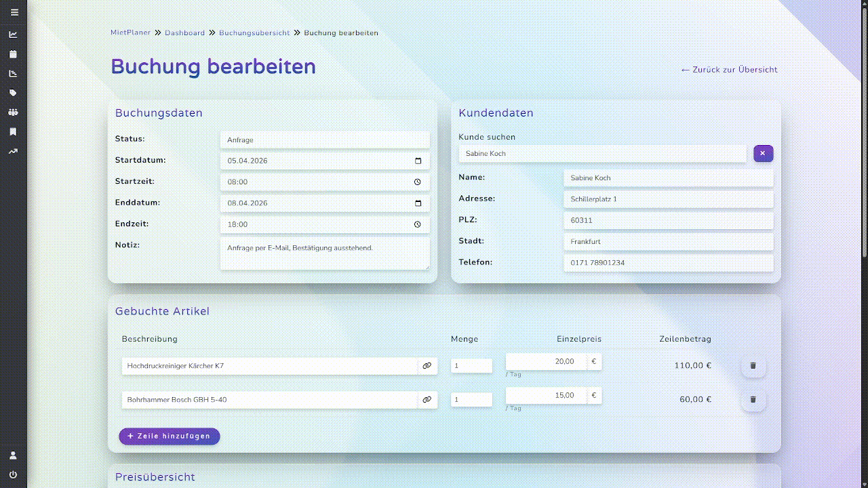
Task: Go to Dashboard from the breadcrumb trail
Action: 184,32
